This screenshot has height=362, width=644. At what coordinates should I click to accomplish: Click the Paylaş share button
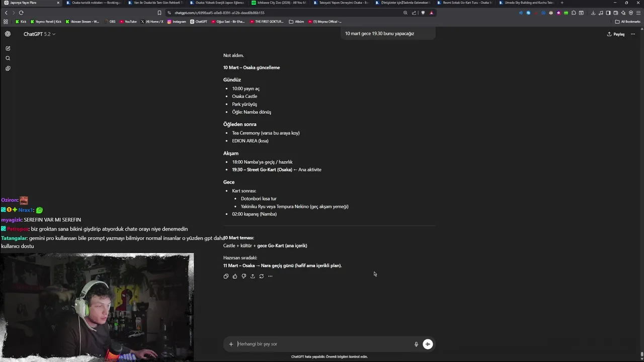pos(616,34)
